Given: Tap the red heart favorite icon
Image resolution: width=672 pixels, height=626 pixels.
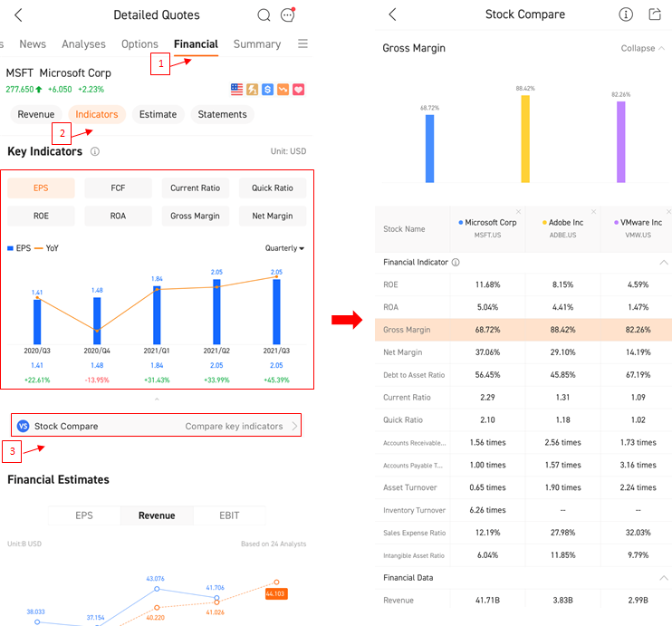Looking at the screenshot, I should pyautogui.click(x=298, y=89).
